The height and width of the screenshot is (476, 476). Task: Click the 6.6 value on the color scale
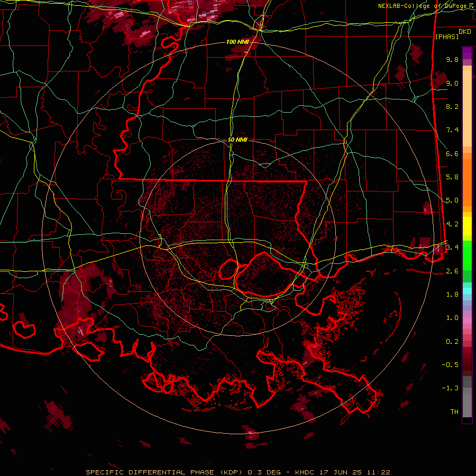click(452, 153)
